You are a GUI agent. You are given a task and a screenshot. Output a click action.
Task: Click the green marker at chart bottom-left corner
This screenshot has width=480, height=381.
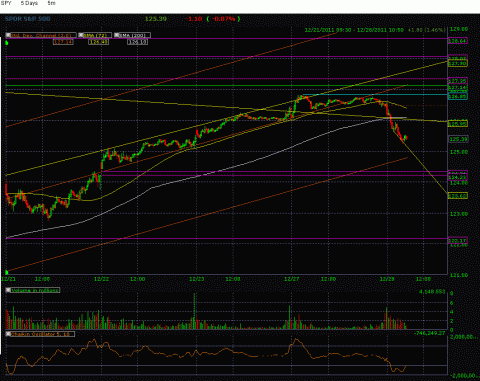[7, 272]
